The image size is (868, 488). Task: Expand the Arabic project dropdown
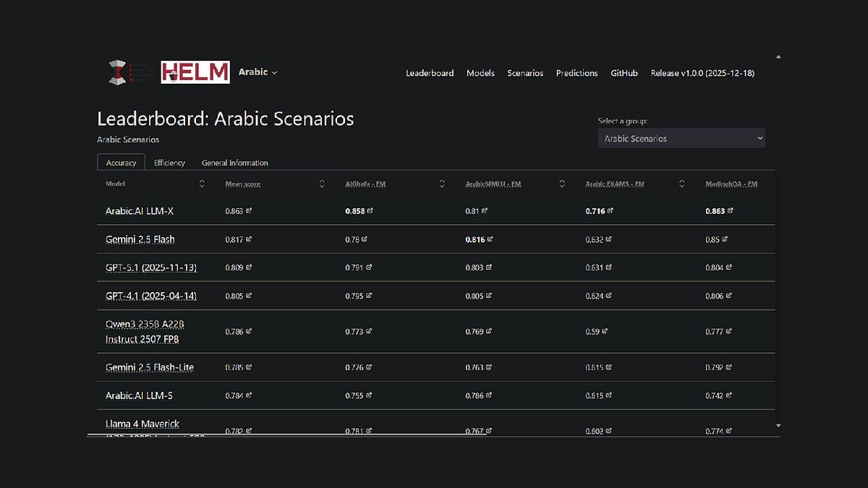(258, 72)
